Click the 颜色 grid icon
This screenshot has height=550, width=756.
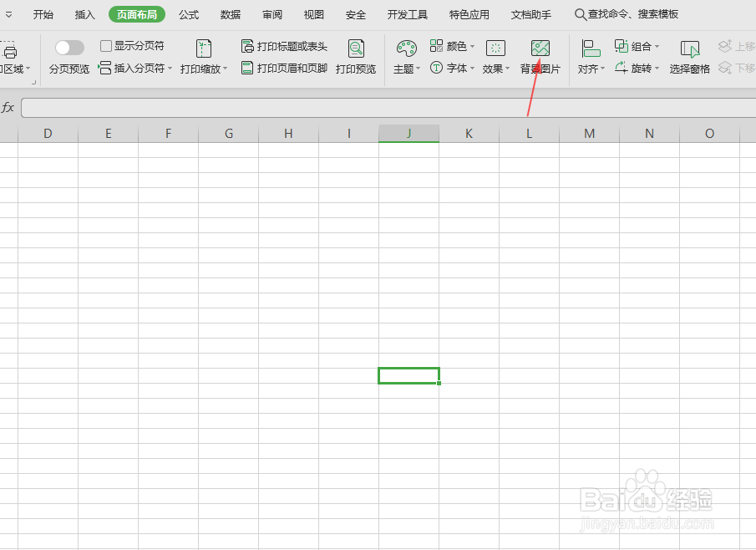tap(436, 46)
